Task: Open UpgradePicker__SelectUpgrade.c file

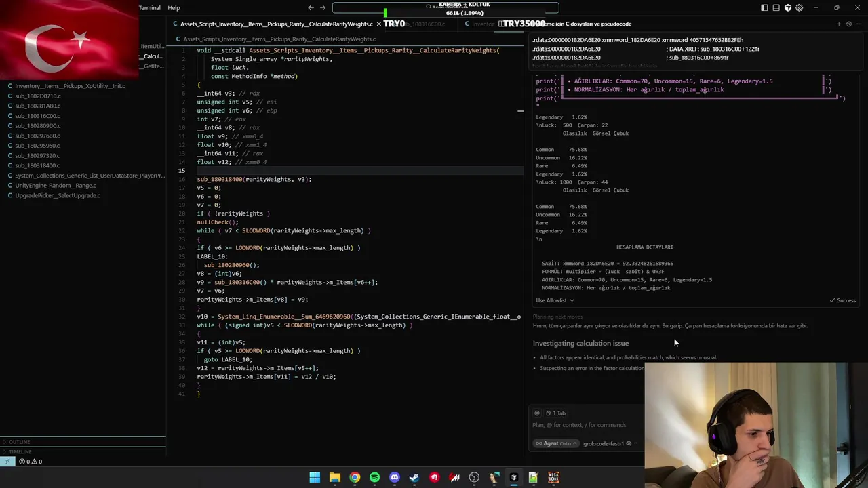Action: coord(58,195)
